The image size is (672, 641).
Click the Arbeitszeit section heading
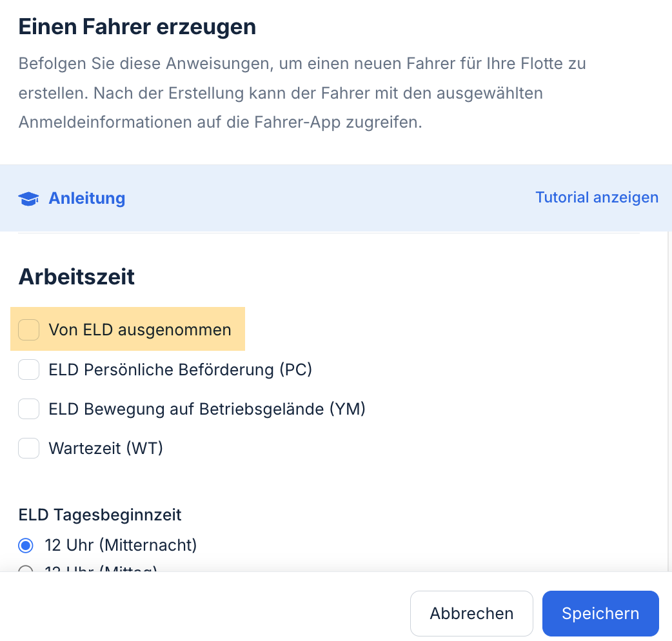click(x=76, y=277)
